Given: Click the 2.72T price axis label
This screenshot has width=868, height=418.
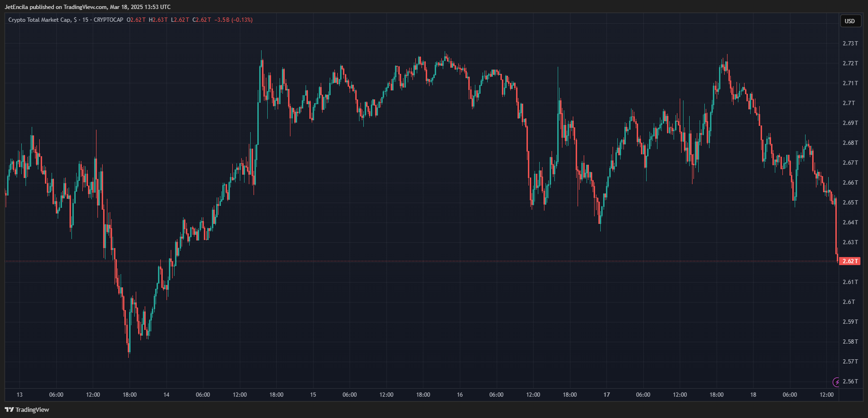Looking at the screenshot, I should click(x=850, y=63).
